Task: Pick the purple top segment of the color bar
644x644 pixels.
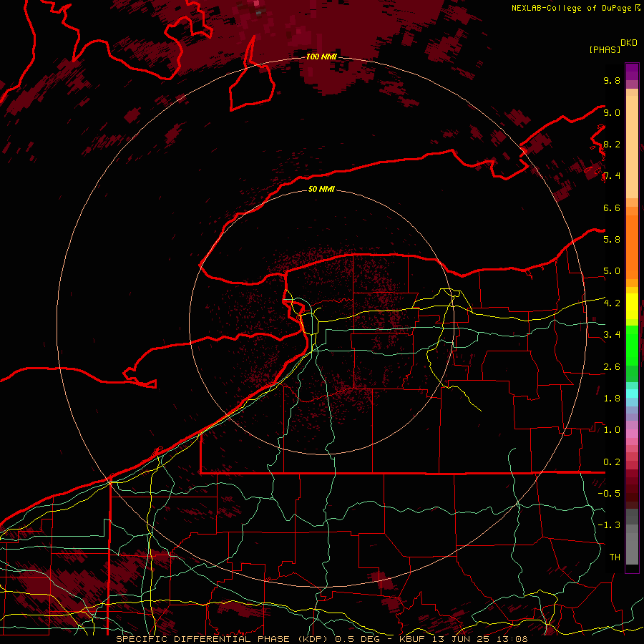Action: coord(632,72)
